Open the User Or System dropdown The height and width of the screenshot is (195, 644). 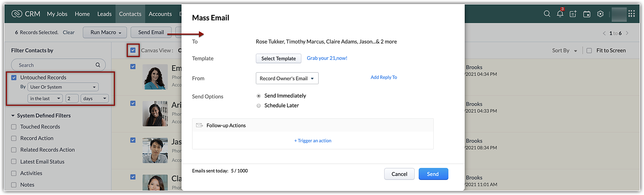pos(63,87)
